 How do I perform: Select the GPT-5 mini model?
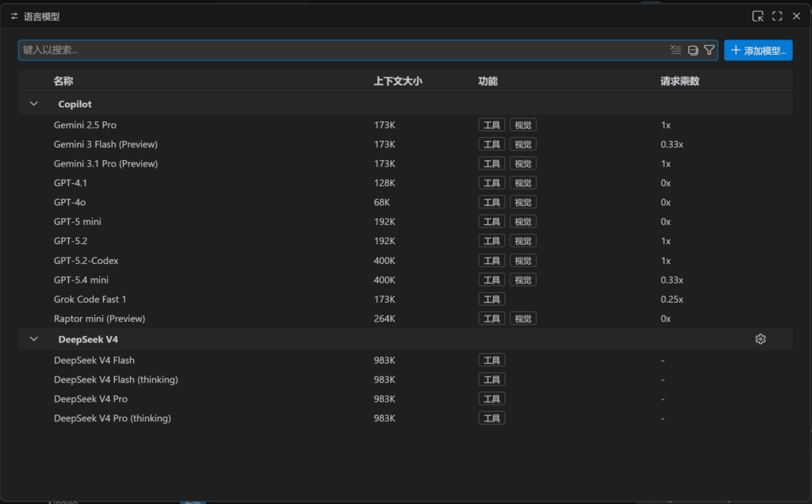78,221
